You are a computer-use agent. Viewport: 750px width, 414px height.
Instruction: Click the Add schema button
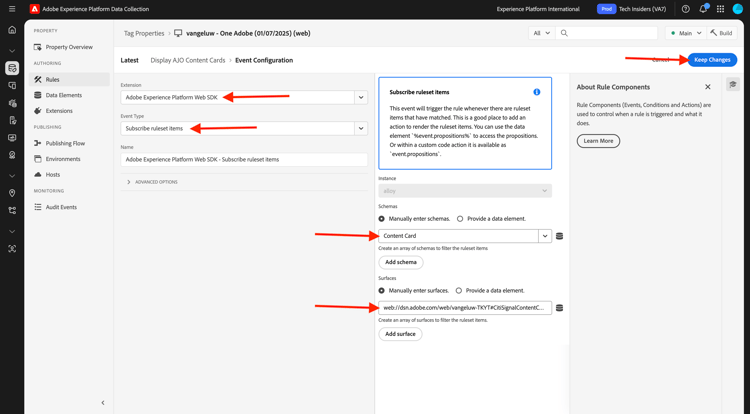401,262
